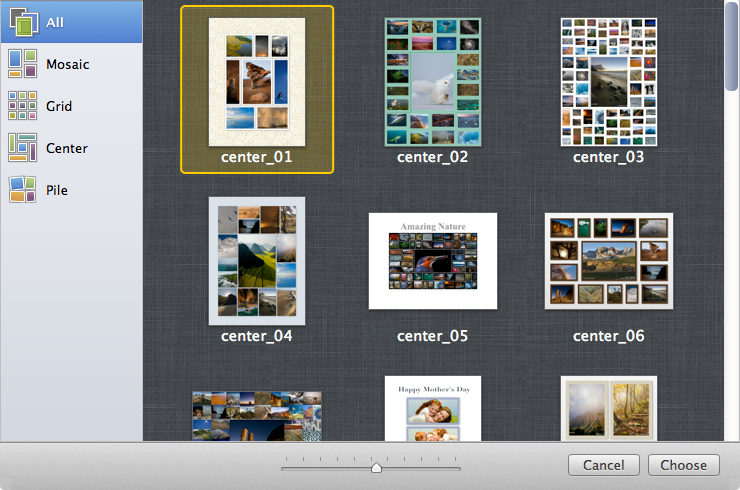Select the center_03 template thumbnail
Viewport: 740px width, 490px height.
[x=609, y=82]
